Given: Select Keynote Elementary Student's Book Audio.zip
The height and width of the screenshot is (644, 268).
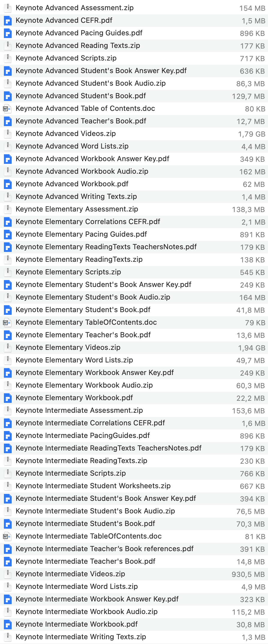Looking at the screenshot, I should pyautogui.click(x=93, y=297).
